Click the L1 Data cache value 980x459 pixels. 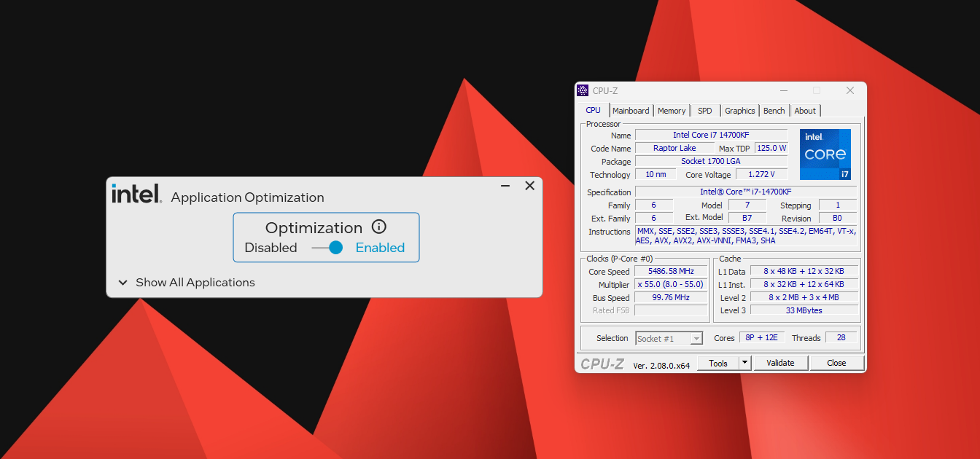[804, 271]
